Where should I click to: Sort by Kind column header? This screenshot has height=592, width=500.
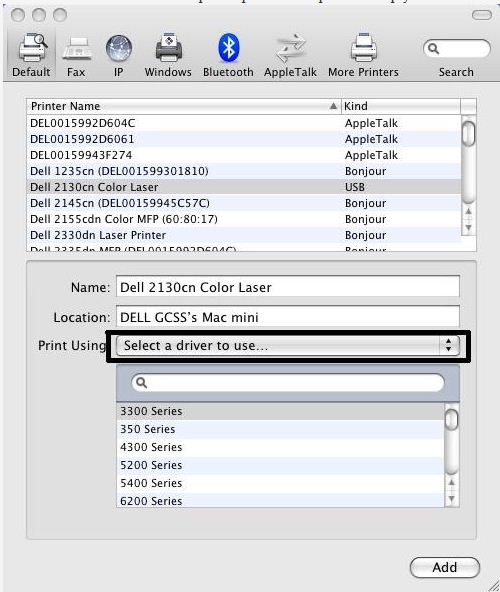(401, 106)
